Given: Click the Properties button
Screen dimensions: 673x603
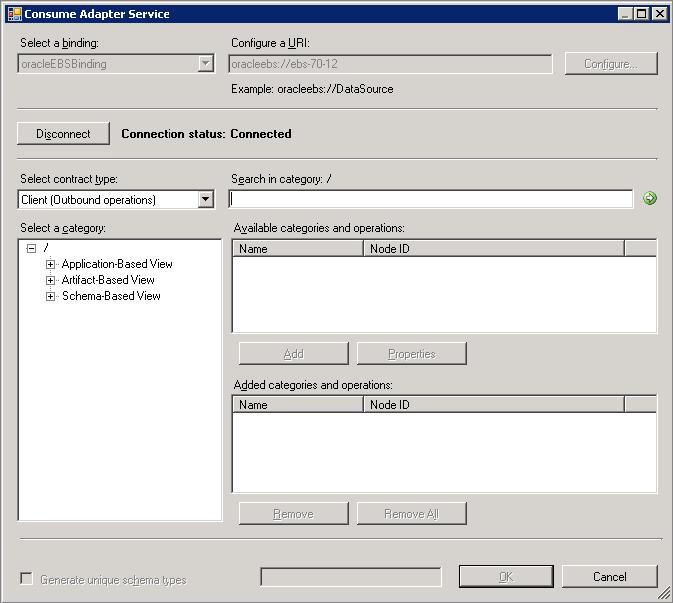Looking at the screenshot, I should [x=412, y=354].
